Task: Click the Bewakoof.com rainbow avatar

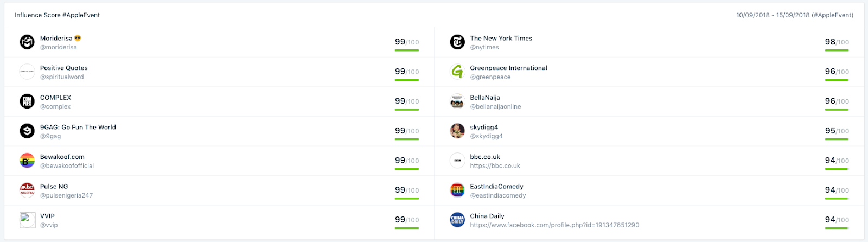Action: (27, 161)
